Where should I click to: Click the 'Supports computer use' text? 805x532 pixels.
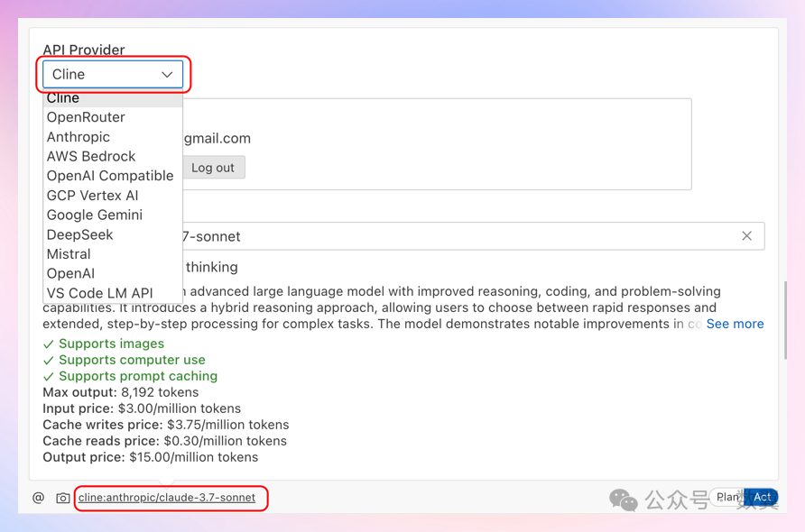(132, 360)
